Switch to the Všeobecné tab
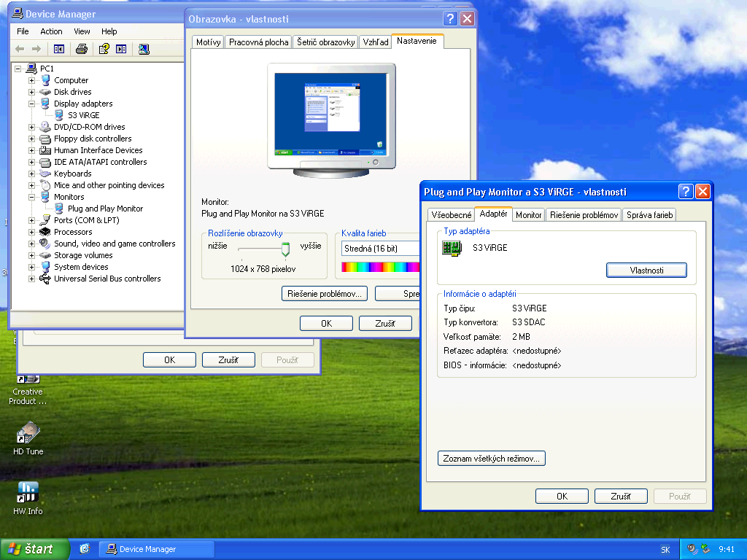The image size is (747, 560). (x=451, y=215)
